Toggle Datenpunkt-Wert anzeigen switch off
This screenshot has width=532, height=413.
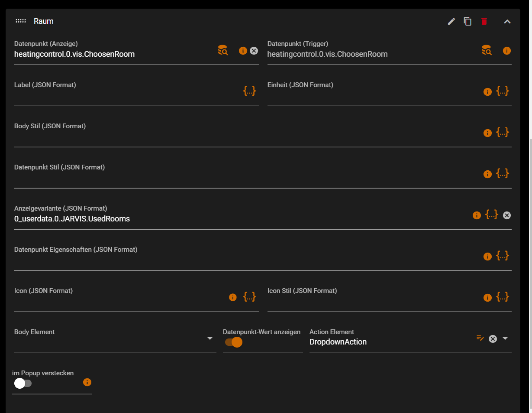(234, 342)
